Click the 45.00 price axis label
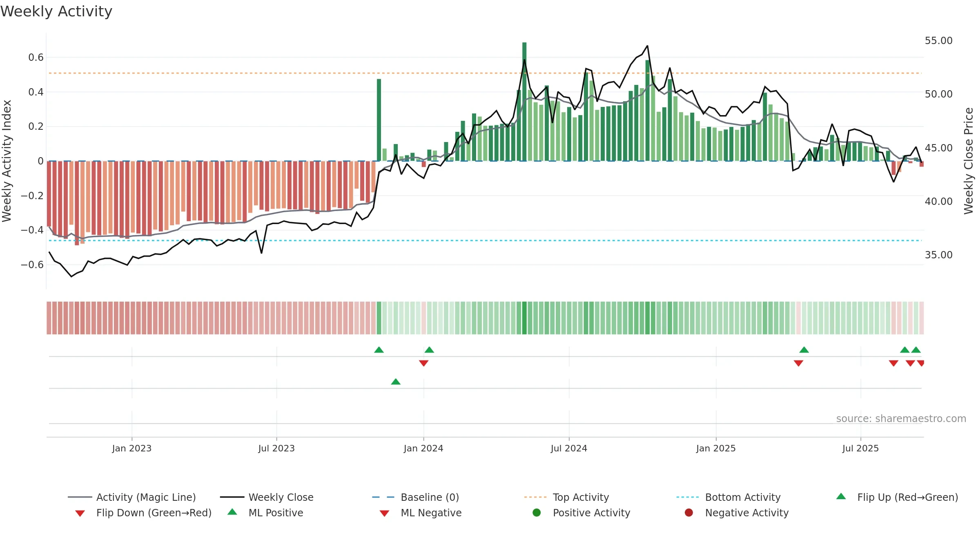 pos(939,148)
